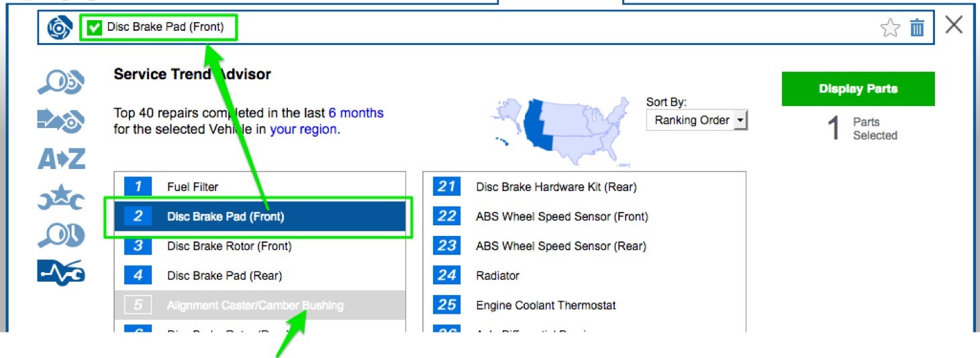Delete the selected part with trash icon

pos(917,27)
